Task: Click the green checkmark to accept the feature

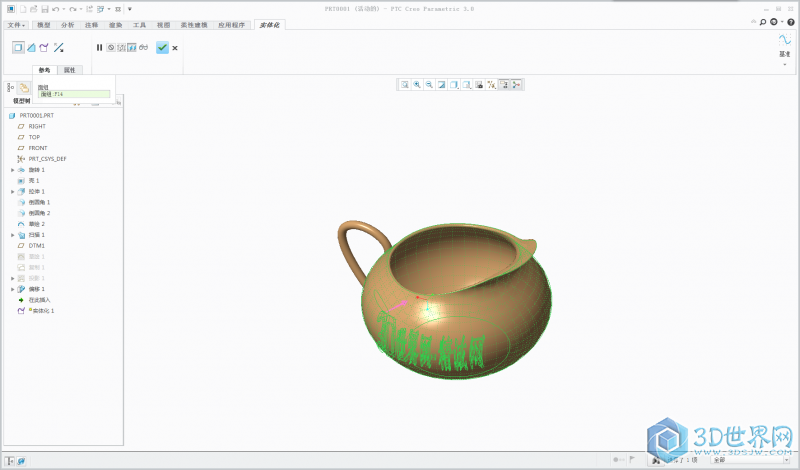Action: point(162,47)
